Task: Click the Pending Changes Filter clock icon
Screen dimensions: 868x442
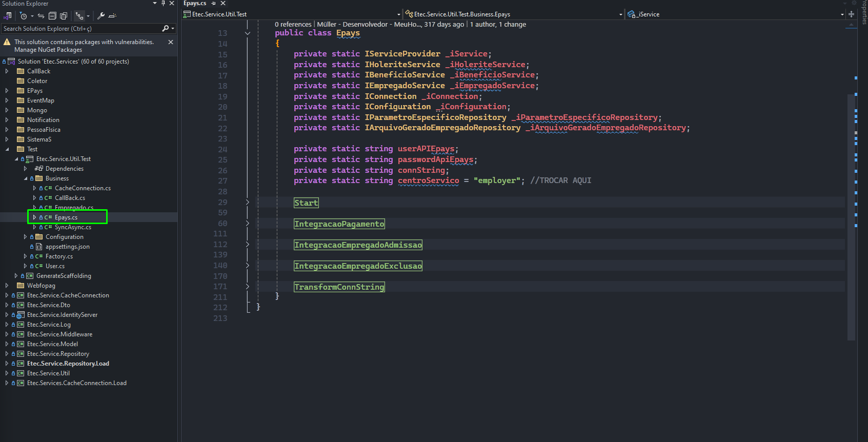Action: click(x=24, y=16)
